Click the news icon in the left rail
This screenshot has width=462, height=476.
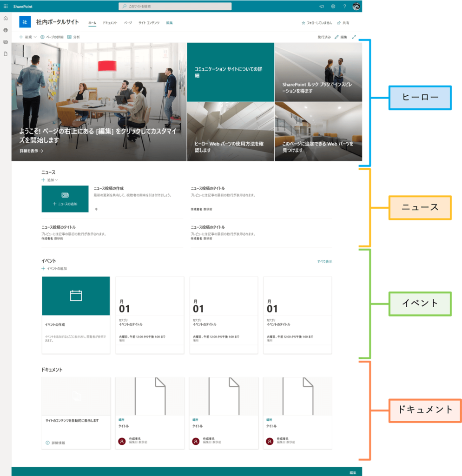(x=6, y=42)
